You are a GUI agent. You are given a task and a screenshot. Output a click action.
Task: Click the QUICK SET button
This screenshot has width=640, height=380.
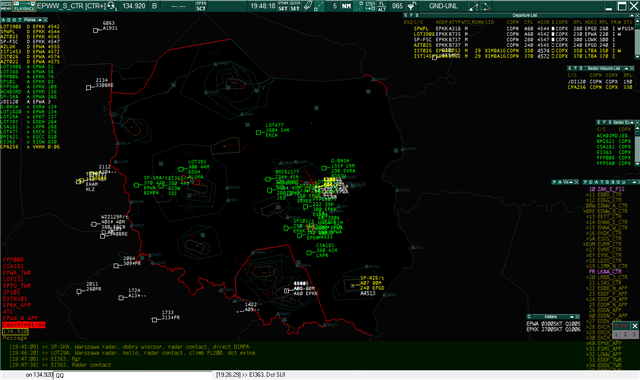(x=295, y=6)
